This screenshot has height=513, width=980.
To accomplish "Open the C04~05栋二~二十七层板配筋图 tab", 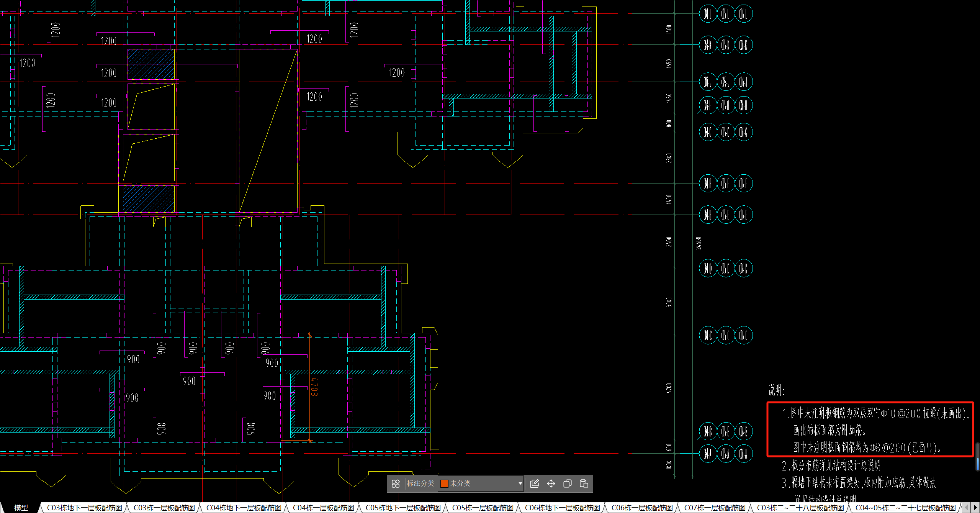I will pyautogui.click(x=906, y=508).
